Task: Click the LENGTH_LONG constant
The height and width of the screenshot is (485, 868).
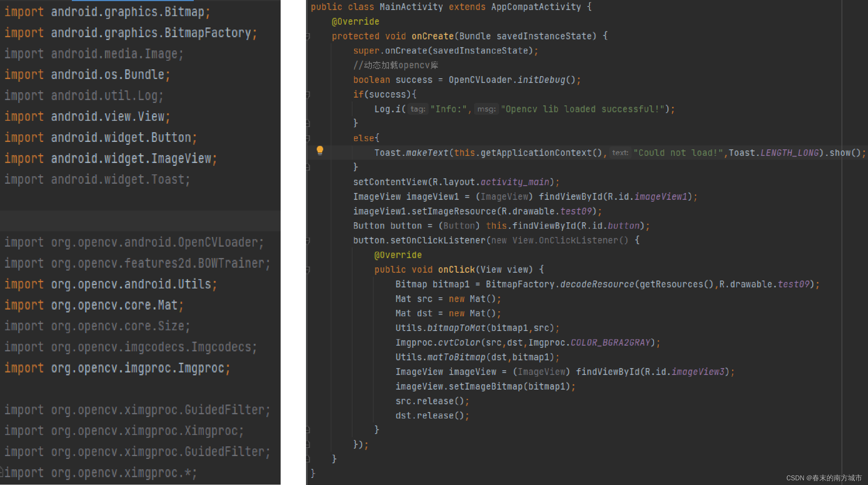Action: 789,153
